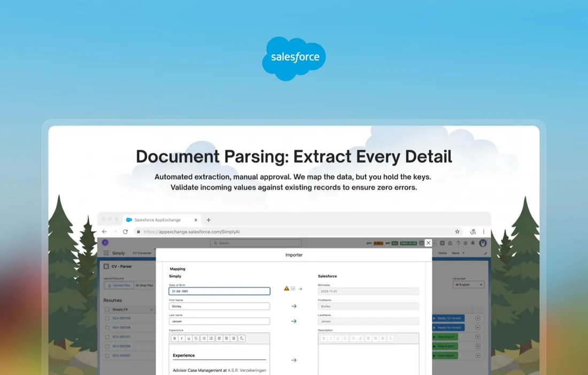The width and height of the screenshot is (588, 375).
Task: Select the SCV-000109 resume checkbox
Action: pyautogui.click(x=107, y=318)
